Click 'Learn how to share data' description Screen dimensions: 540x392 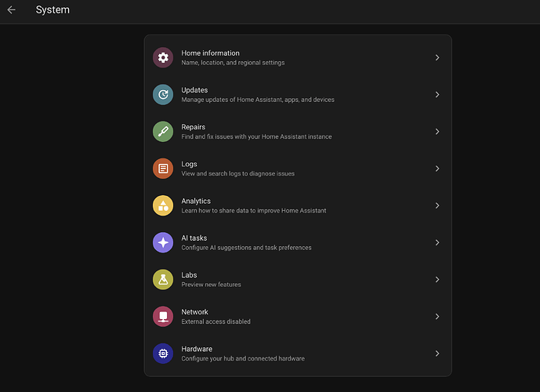tap(254, 210)
